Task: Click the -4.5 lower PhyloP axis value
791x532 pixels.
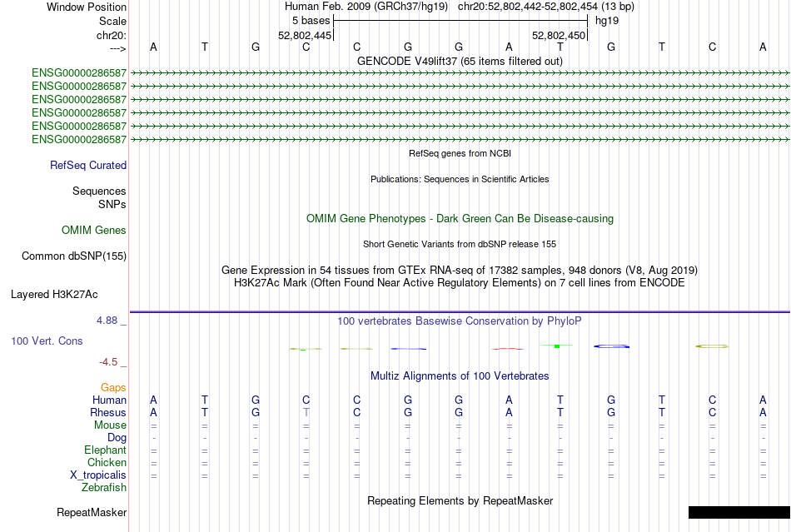Action: [108, 362]
